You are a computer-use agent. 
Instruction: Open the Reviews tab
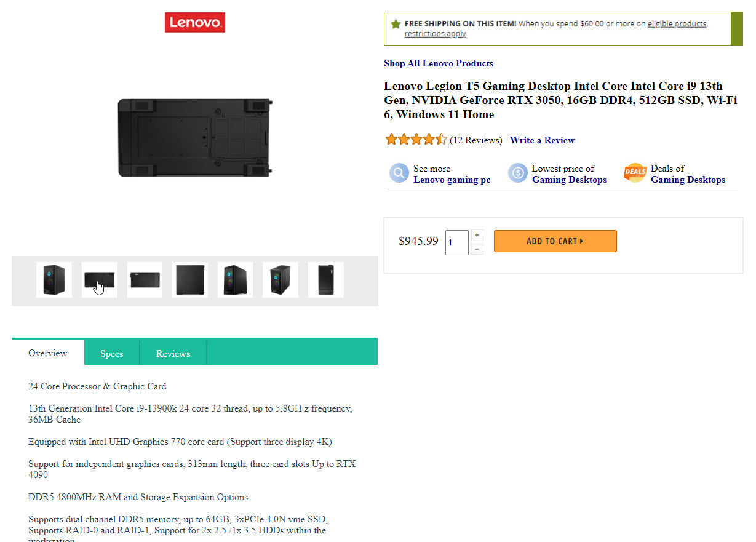tap(173, 353)
